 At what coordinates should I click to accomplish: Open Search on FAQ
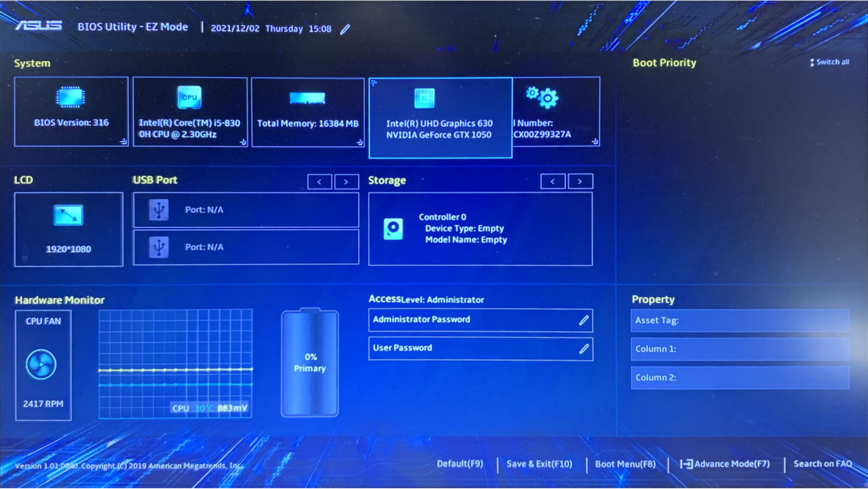822,464
